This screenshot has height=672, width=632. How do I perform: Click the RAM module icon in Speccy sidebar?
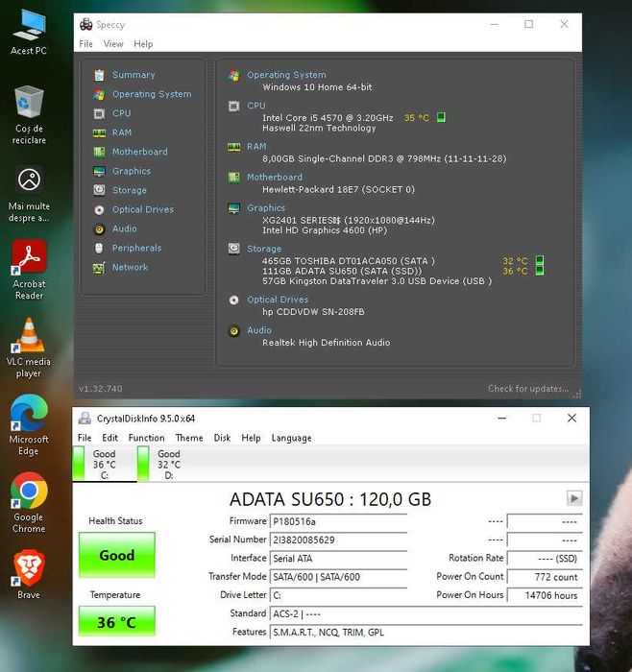99,132
